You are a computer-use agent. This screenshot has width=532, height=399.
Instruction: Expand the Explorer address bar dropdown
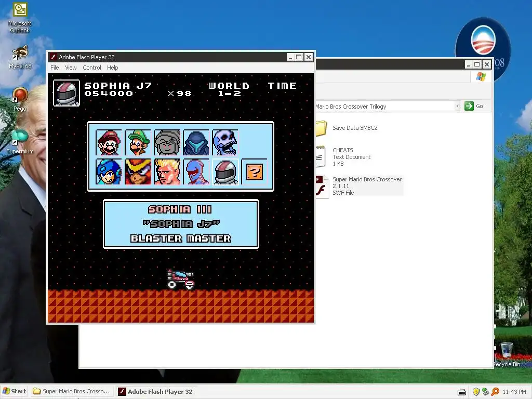[x=457, y=106]
